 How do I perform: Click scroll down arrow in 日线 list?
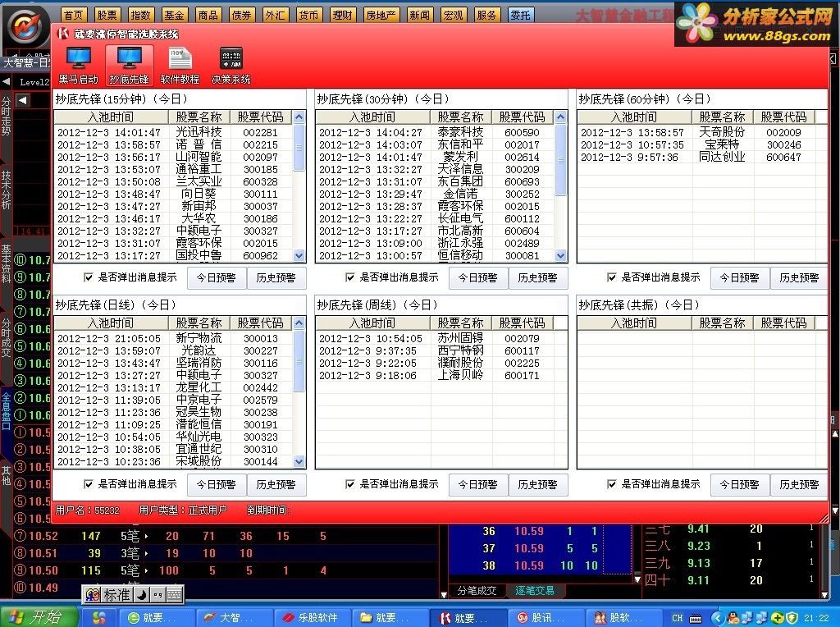(299, 461)
